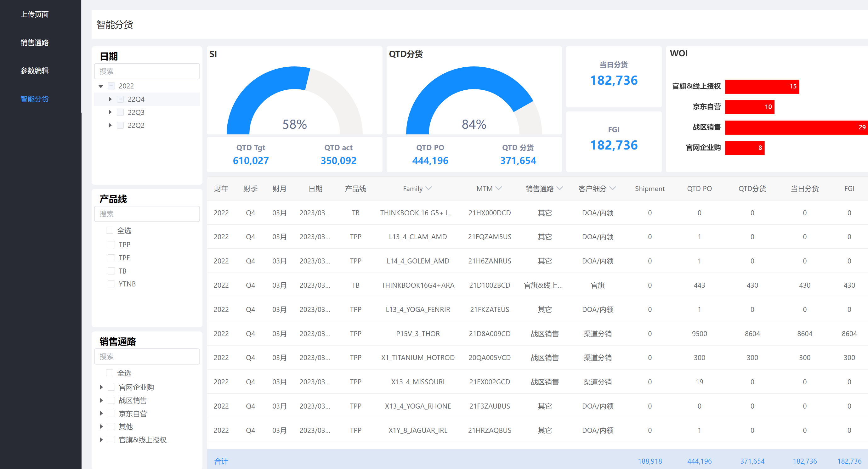Click the SI 58% gauge chart
This screenshot has width=868, height=469.
[x=294, y=100]
